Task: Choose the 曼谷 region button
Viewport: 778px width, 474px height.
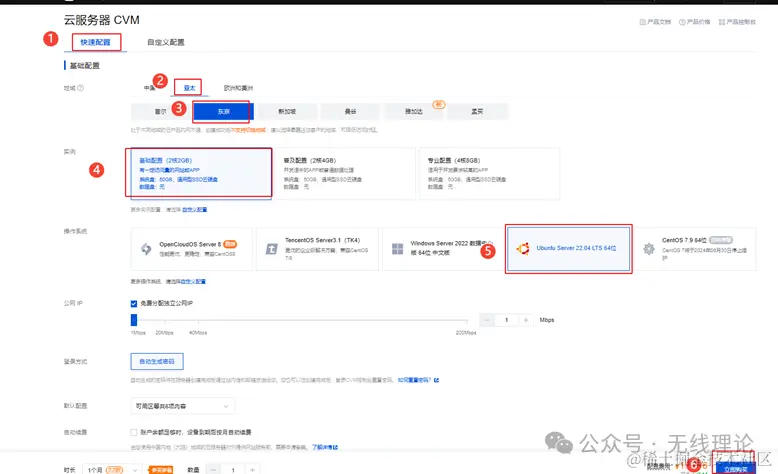Action: 350,112
